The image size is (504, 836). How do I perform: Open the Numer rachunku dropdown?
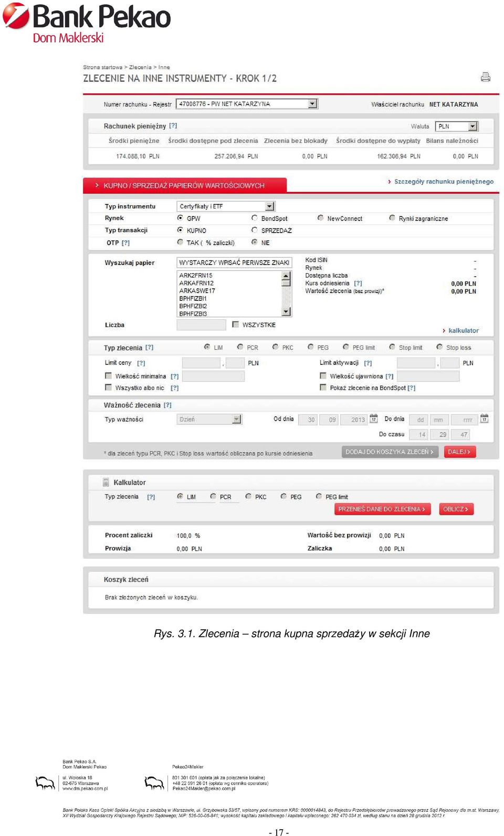[x=312, y=104]
